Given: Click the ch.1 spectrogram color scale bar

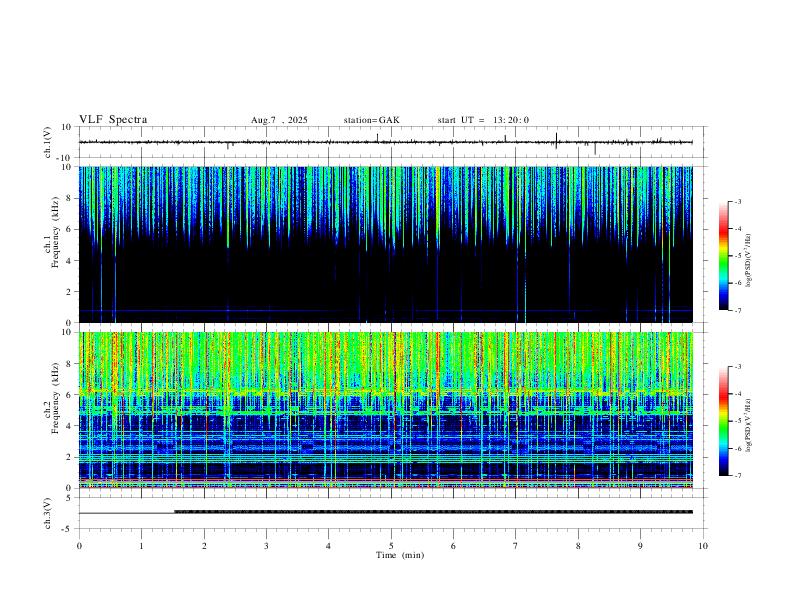Looking at the screenshot, I should [x=723, y=256].
